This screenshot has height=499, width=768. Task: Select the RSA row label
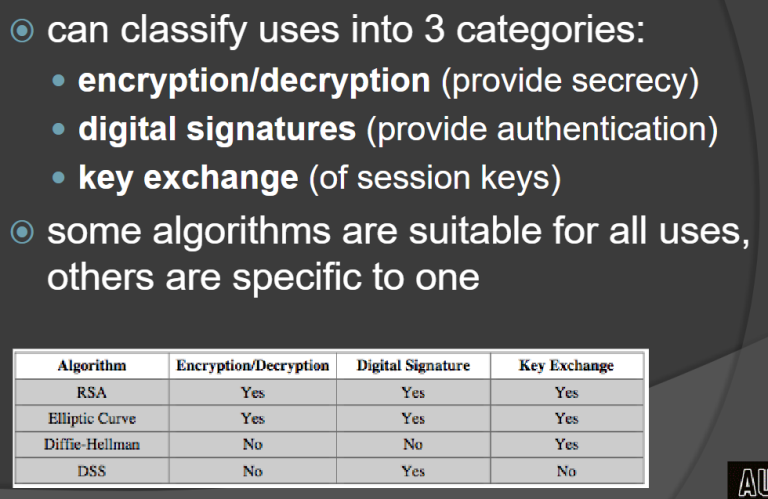point(92,393)
